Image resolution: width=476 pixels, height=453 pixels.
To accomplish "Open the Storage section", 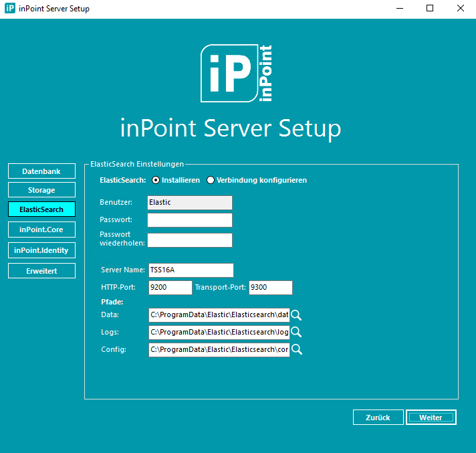I will 41,190.
